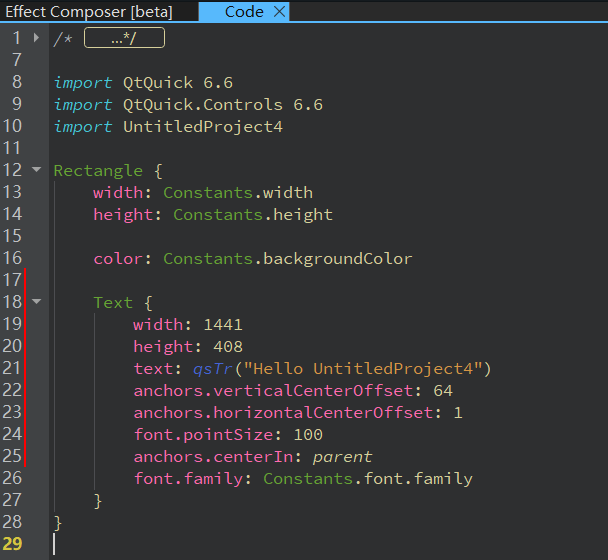Screen dimensions: 608x560
Task: Select the Code tab
Action: pyautogui.click(x=244, y=12)
